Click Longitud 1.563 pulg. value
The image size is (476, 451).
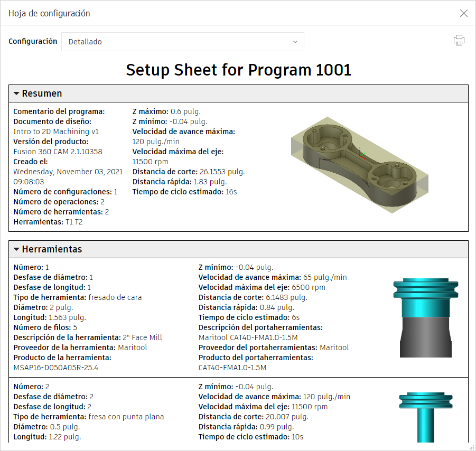67,317
